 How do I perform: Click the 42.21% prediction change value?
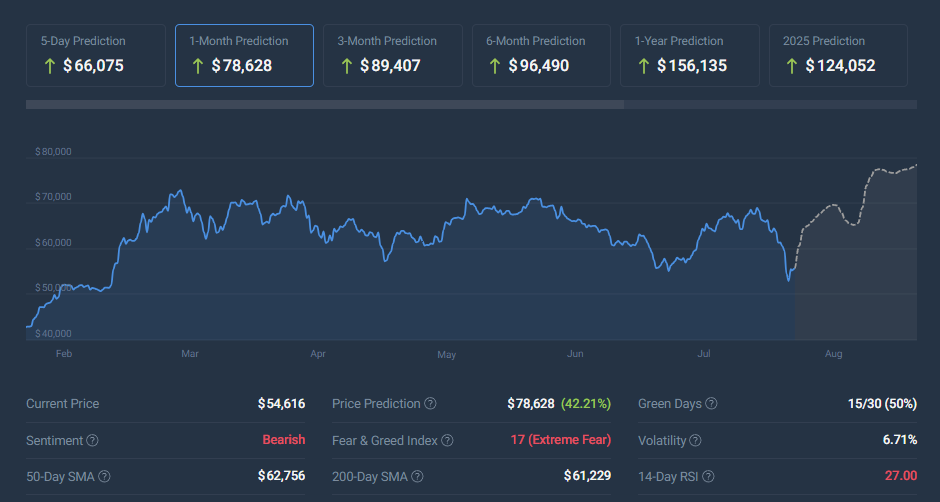click(x=585, y=404)
